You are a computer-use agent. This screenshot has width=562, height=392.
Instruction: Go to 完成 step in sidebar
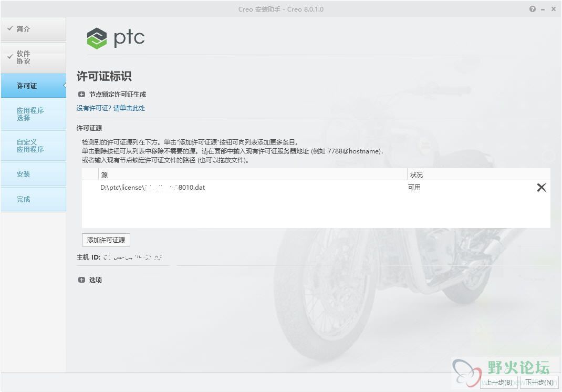pyautogui.click(x=33, y=199)
